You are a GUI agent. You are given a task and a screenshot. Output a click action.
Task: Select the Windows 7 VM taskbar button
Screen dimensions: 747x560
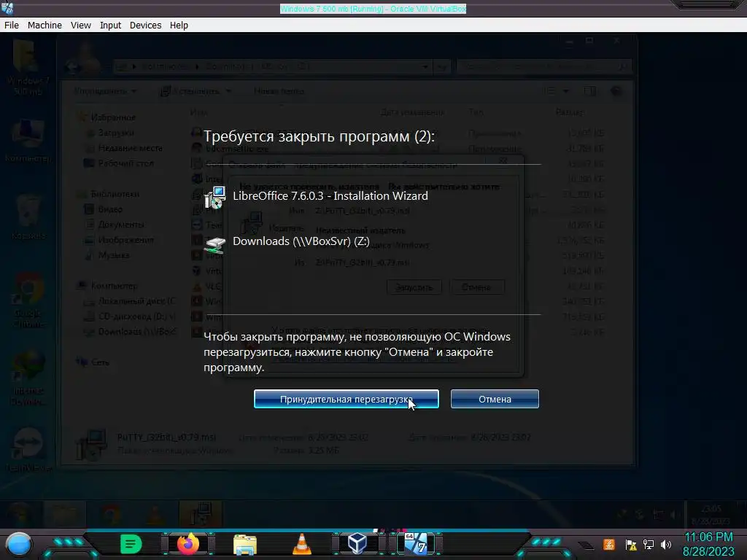tap(416, 543)
